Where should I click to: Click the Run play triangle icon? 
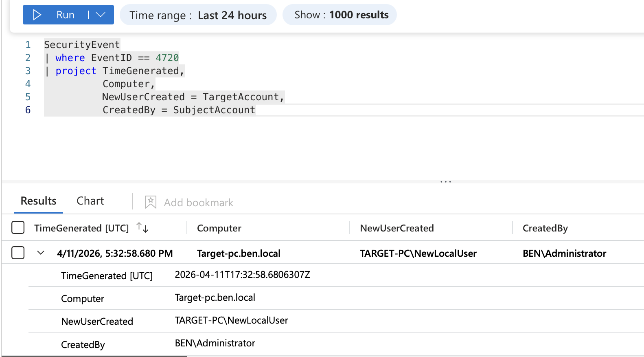point(37,15)
